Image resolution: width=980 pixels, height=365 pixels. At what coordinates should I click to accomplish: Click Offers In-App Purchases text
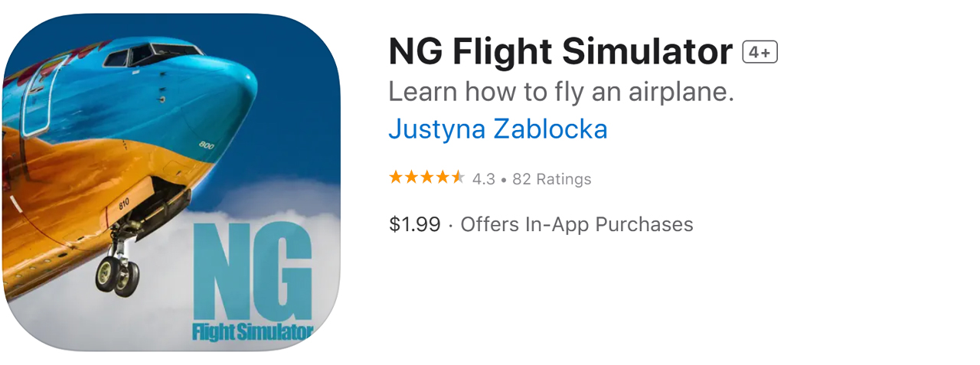click(577, 224)
